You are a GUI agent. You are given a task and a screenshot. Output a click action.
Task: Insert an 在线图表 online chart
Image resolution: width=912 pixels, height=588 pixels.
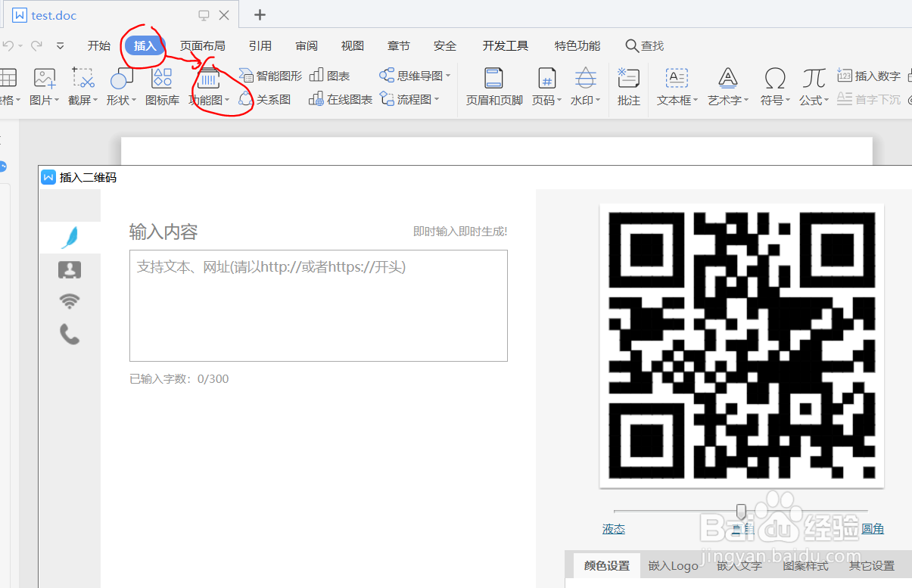coord(341,99)
